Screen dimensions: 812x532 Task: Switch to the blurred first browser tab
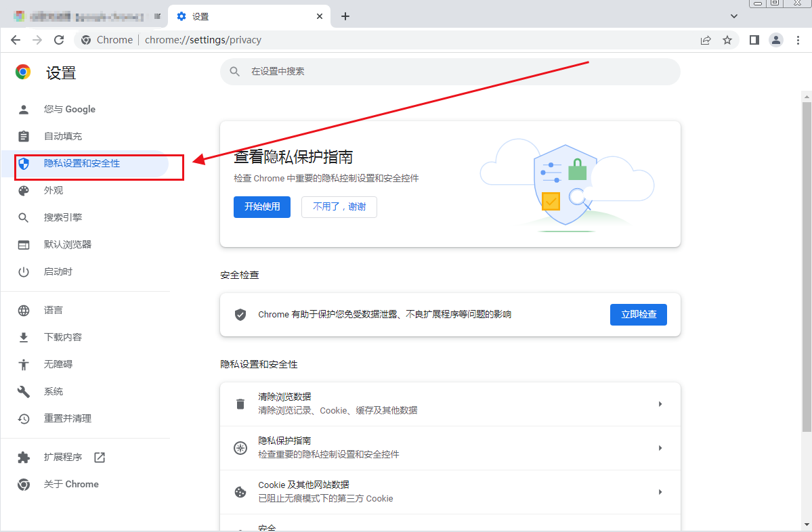click(87, 16)
